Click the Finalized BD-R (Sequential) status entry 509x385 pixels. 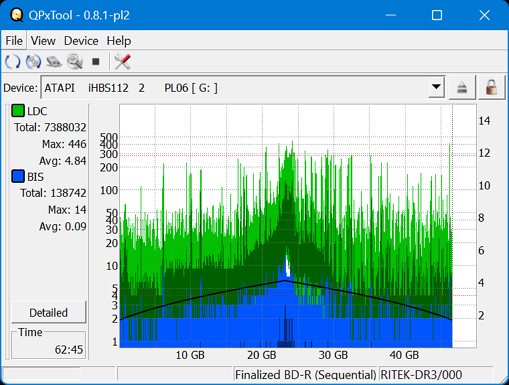tap(305, 375)
